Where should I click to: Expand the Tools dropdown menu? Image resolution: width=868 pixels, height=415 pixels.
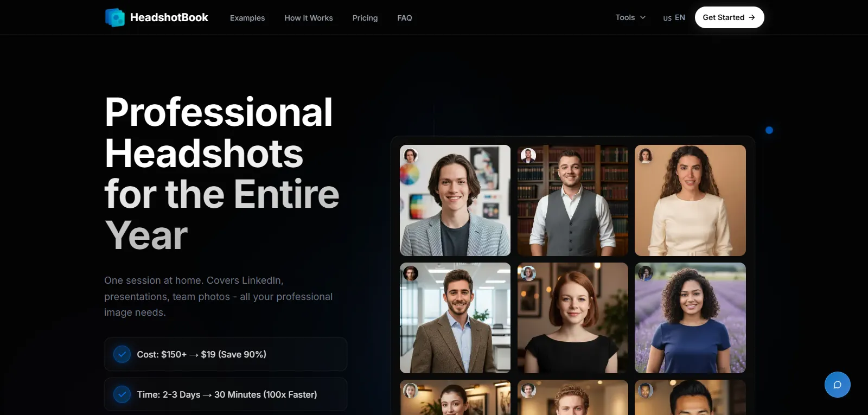pos(630,17)
